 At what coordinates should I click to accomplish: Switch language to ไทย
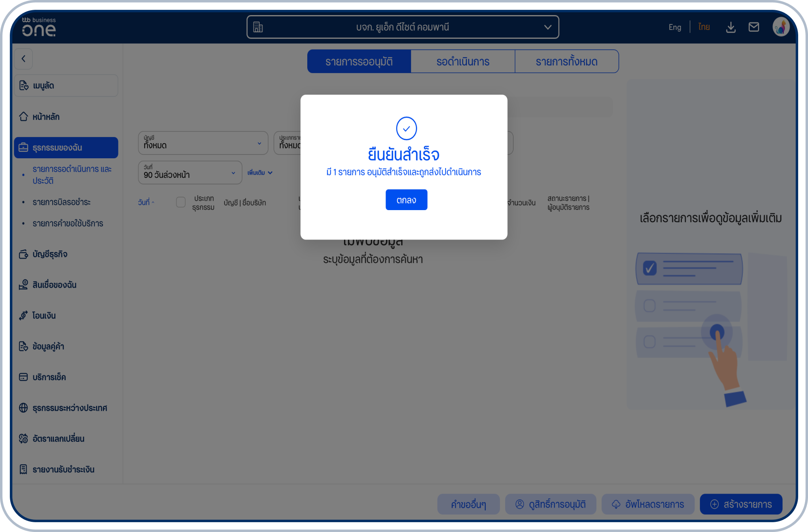(704, 27)
